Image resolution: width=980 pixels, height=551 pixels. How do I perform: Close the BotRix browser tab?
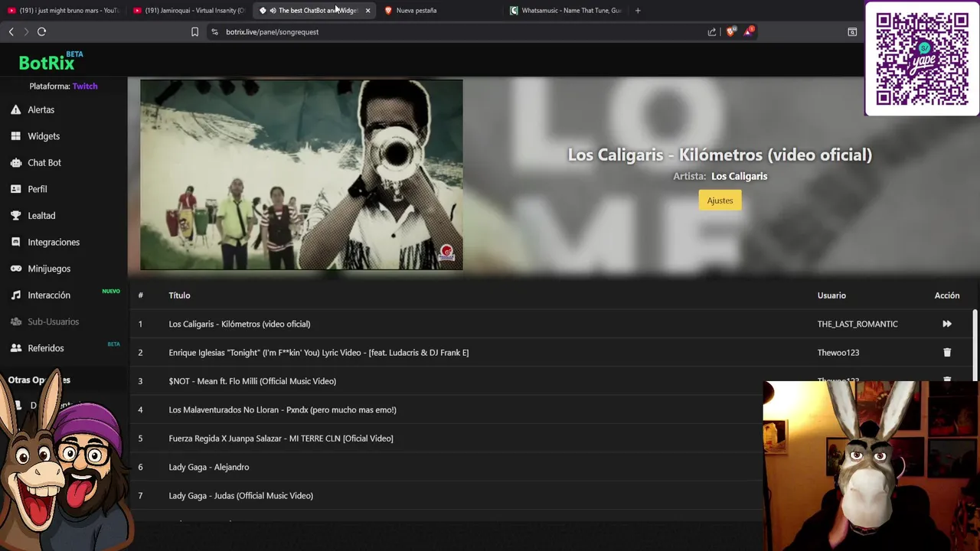pyautogui.click(x=367, y=11)
